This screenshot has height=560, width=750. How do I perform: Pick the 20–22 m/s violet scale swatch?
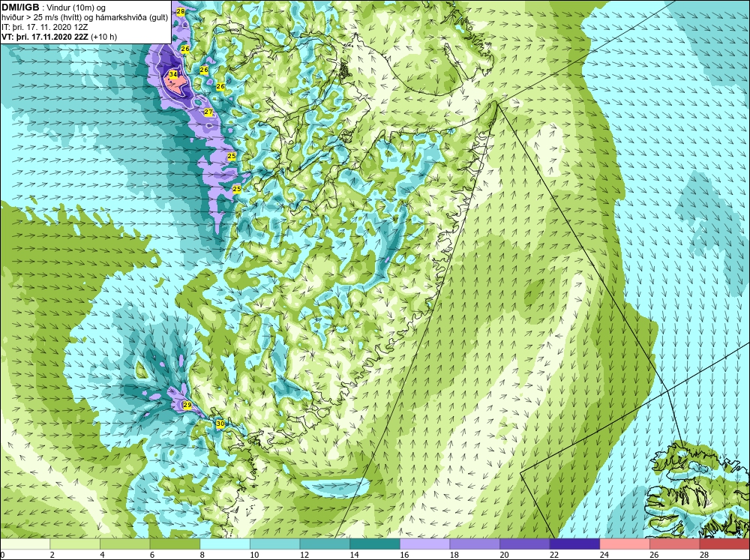(525, 544)
